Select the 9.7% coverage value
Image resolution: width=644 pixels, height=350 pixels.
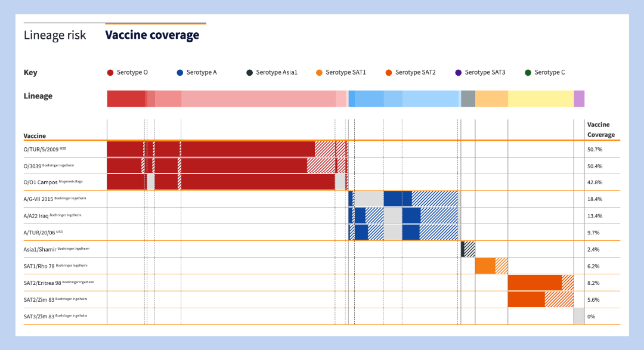tap(593, 233)
